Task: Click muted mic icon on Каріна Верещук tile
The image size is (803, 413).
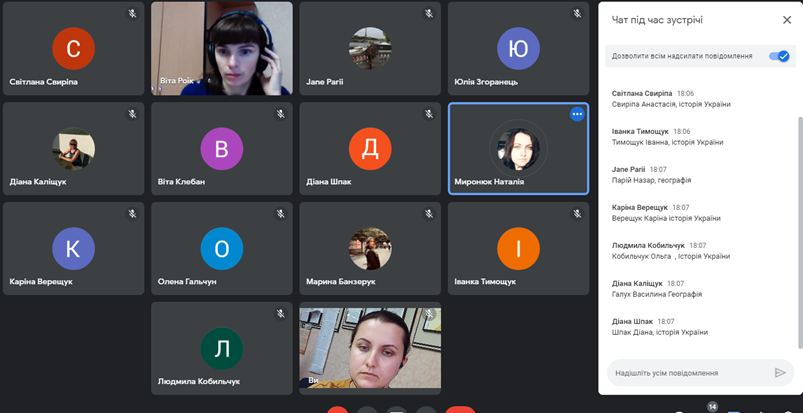Action: pyautogui.click(x=132, y=214)
